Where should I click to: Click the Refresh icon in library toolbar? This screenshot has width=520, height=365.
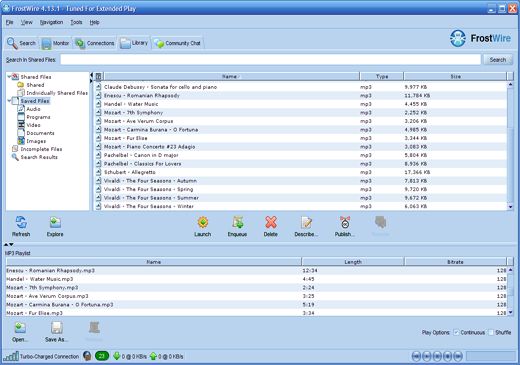click(21, 223)
